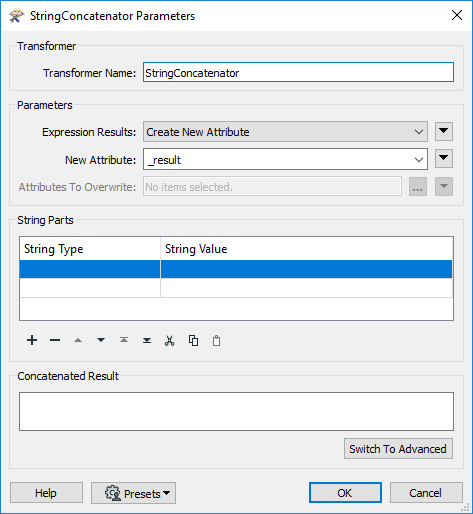Open Help for StringConcatenator
The width and height of the screenshot is (473, 514).
tap(46, 493)
